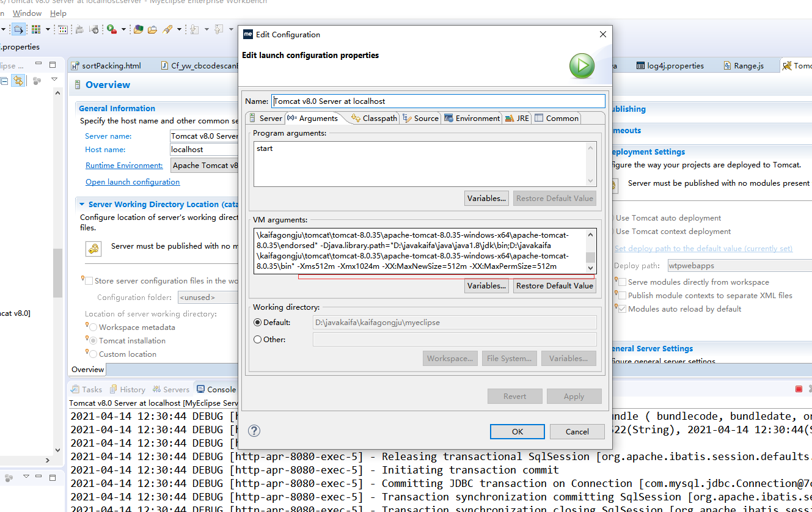The image size is (812, 512).
Task: Click the calendar-style grid toolbar icon
Action: (x=63, y=29)
